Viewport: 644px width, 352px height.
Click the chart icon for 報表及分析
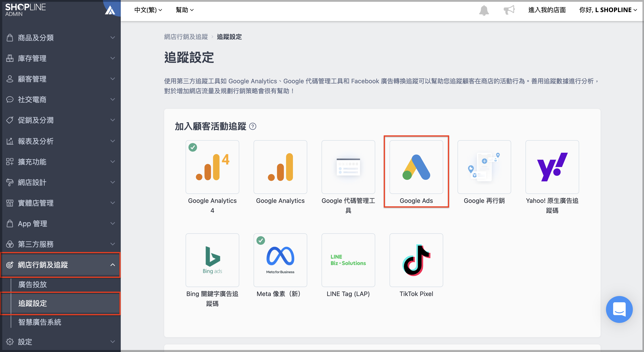tap(10, 141)
